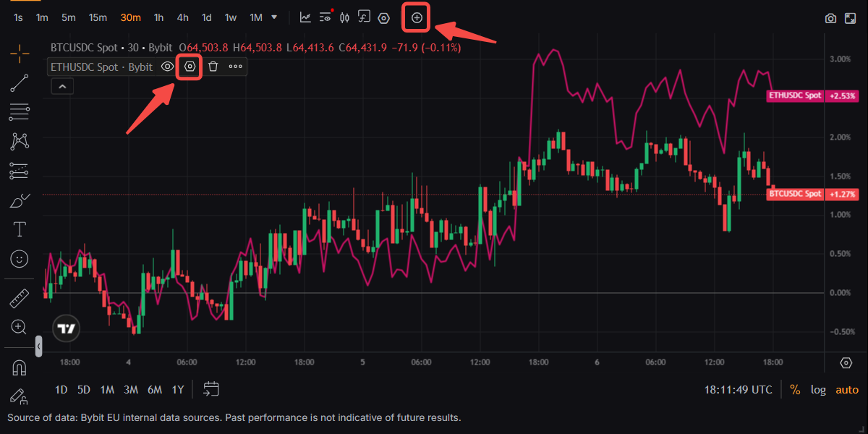Change the candlestick chart type
868x434 pixels.
coord(345,17)
